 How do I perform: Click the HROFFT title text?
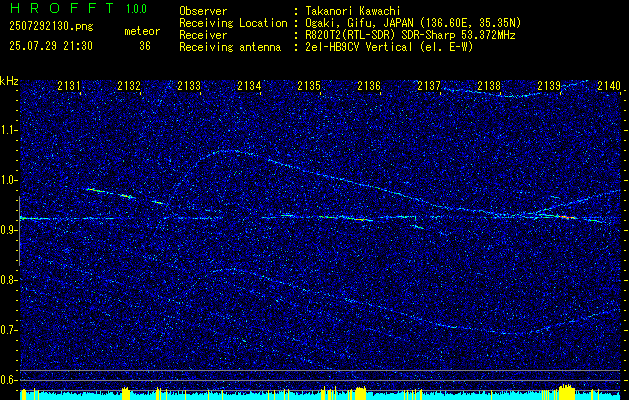(61, 8)
